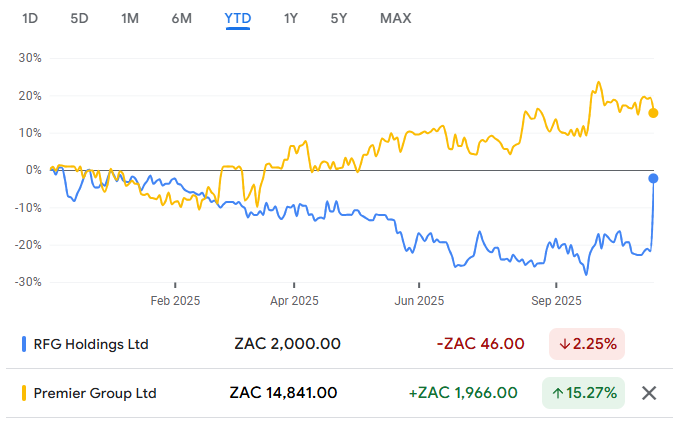Open RFG Holdings Ltd stock link
Image resolution: width=693 pixels, height=423 pixels.
[x=91, y=344]
